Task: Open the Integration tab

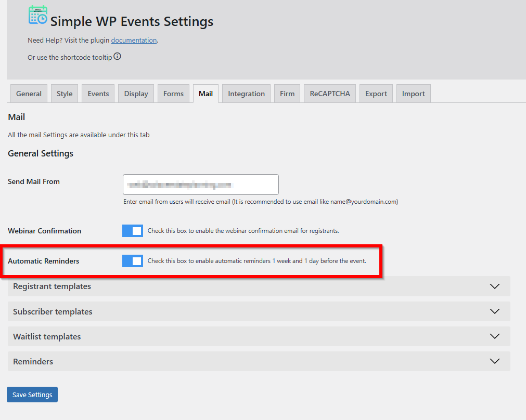Action: [x=246, y=94]
